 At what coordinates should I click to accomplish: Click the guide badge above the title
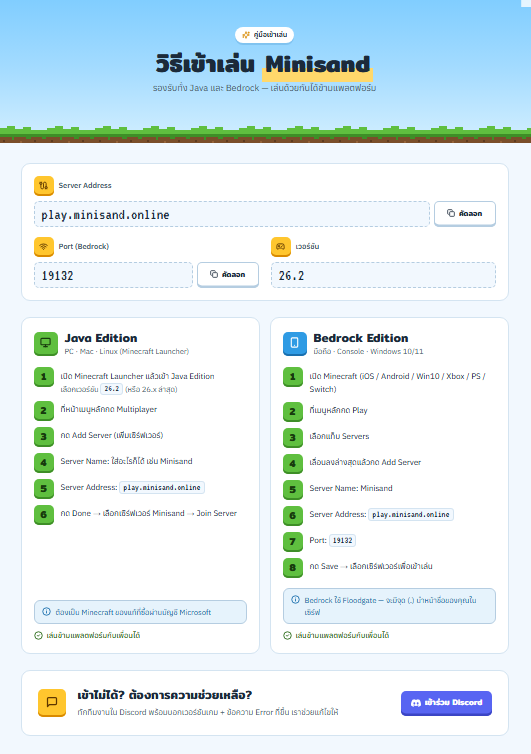pyautogui.click(x=265, y=35)
